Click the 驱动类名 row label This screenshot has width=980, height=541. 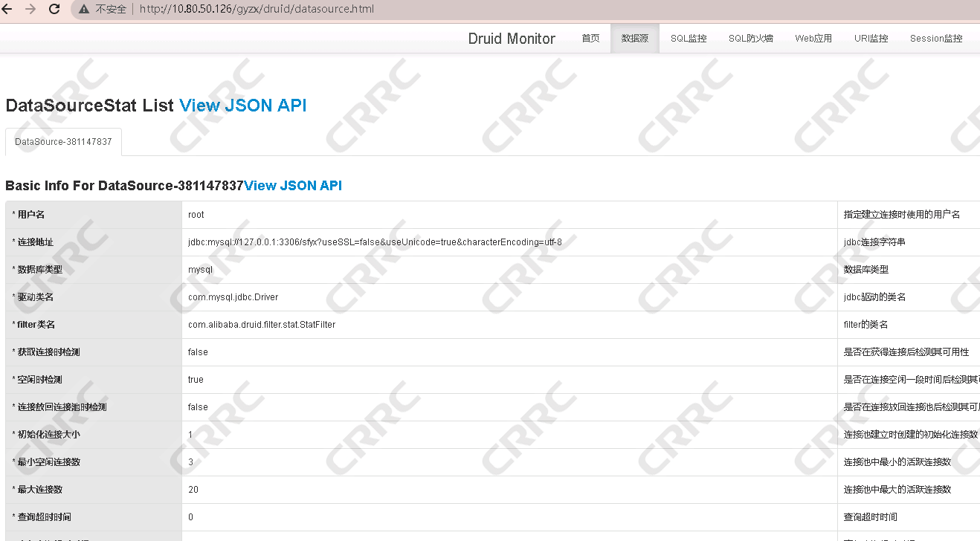(x=33, y=297)
